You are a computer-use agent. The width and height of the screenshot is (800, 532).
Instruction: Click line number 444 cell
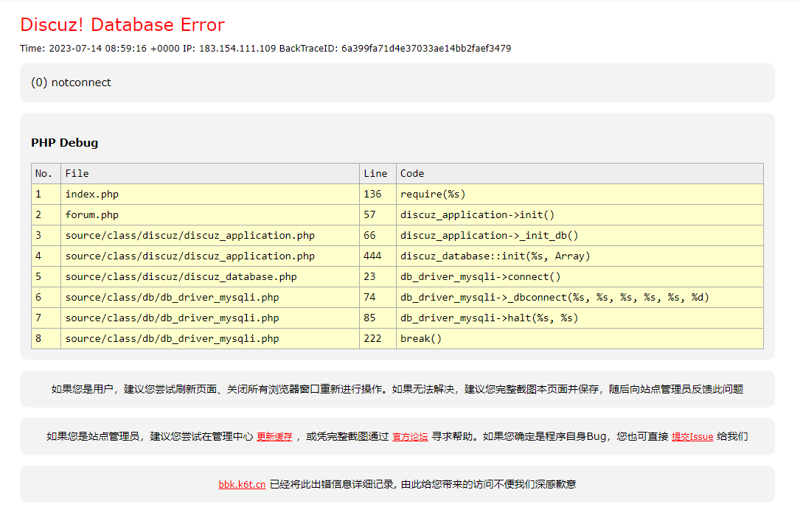372,256
